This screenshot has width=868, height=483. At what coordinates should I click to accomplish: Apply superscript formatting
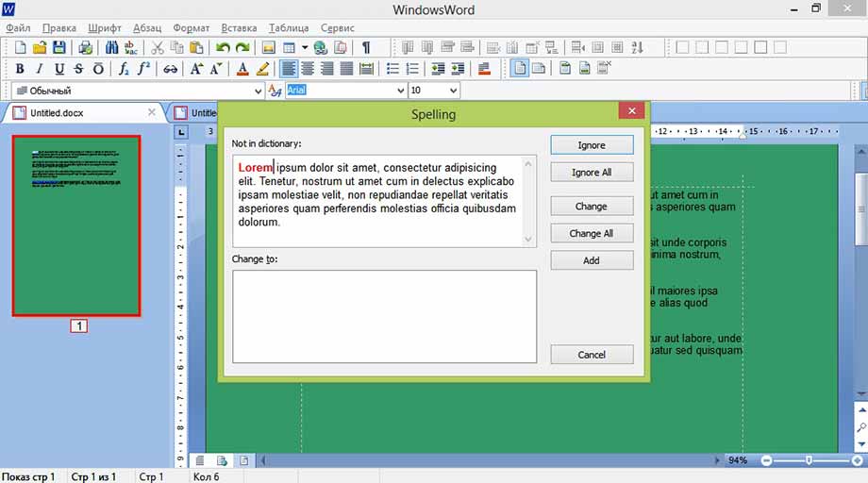coord(143,69)
